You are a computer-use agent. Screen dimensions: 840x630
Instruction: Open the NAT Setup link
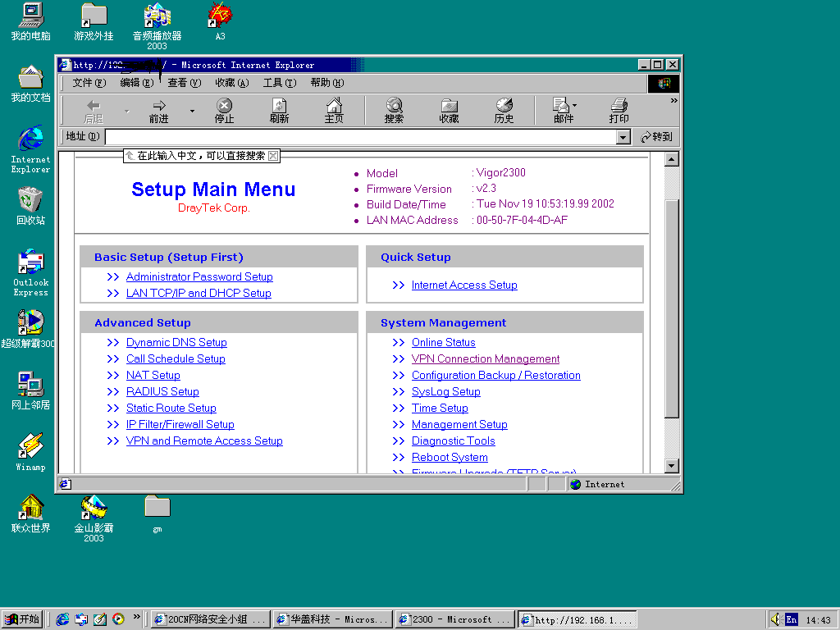[x=153, y=376]
